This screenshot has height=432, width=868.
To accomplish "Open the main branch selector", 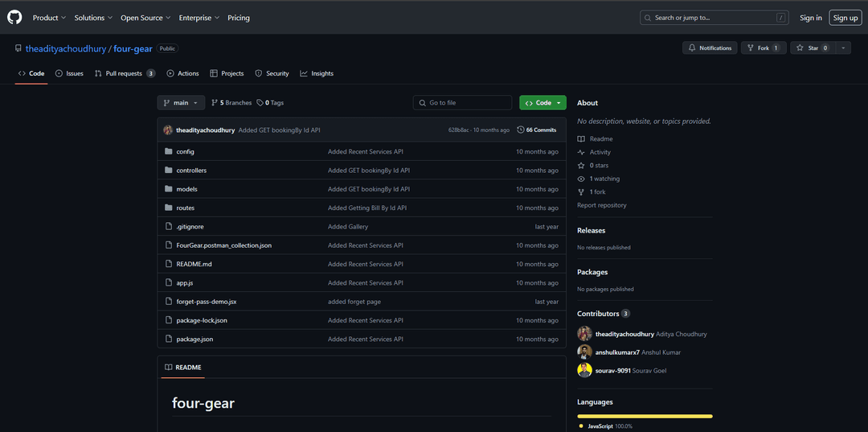I will [181, 102].
